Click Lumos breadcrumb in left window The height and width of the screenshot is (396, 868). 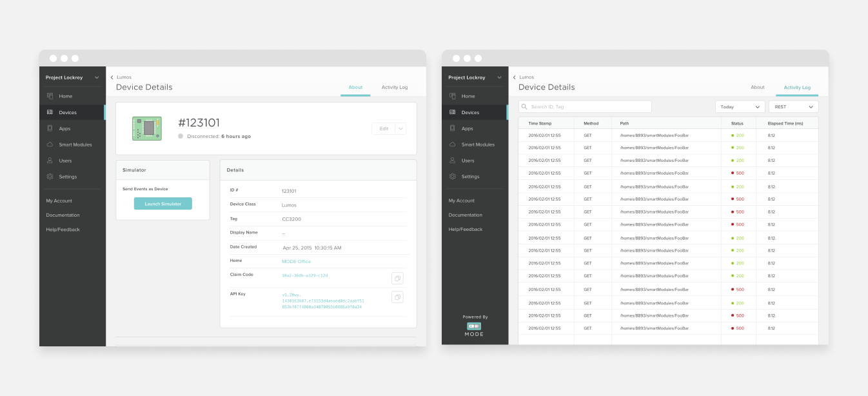tap(124, 77)
